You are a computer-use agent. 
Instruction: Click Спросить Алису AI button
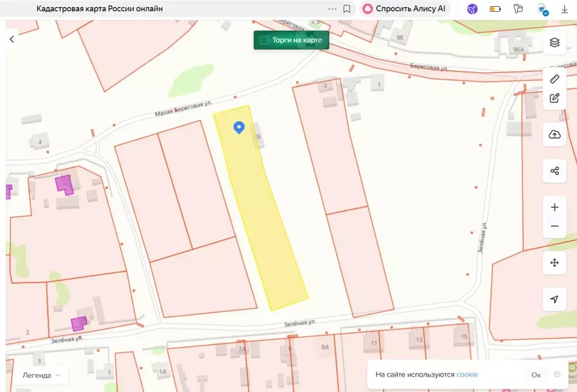[405, 9]
